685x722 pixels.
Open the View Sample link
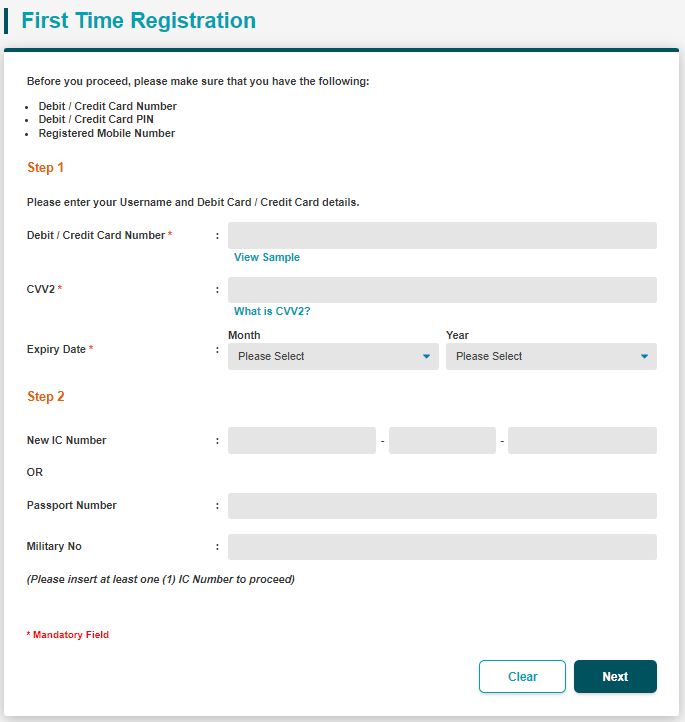tap(267, 257)
